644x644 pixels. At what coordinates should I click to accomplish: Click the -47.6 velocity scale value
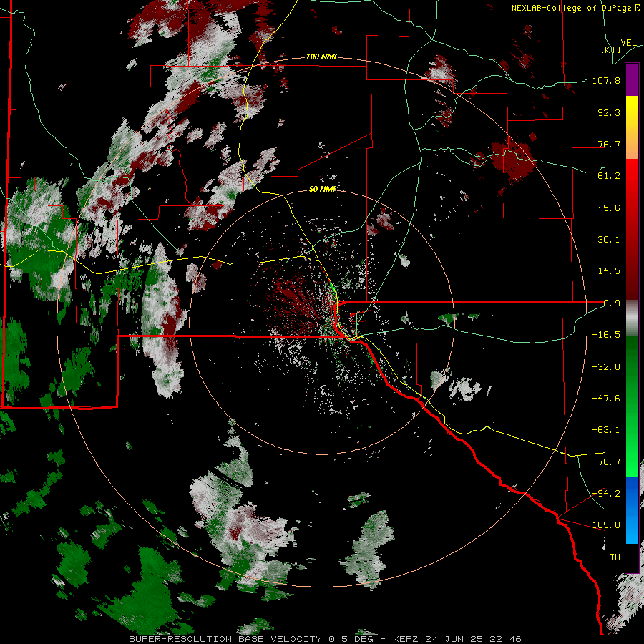tap(606, 399)
